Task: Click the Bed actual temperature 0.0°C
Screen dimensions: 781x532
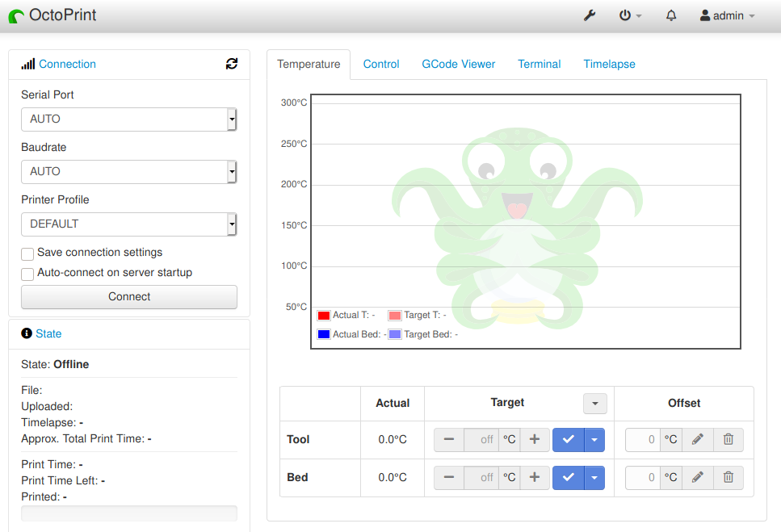Action: click(x=393, y=477)
